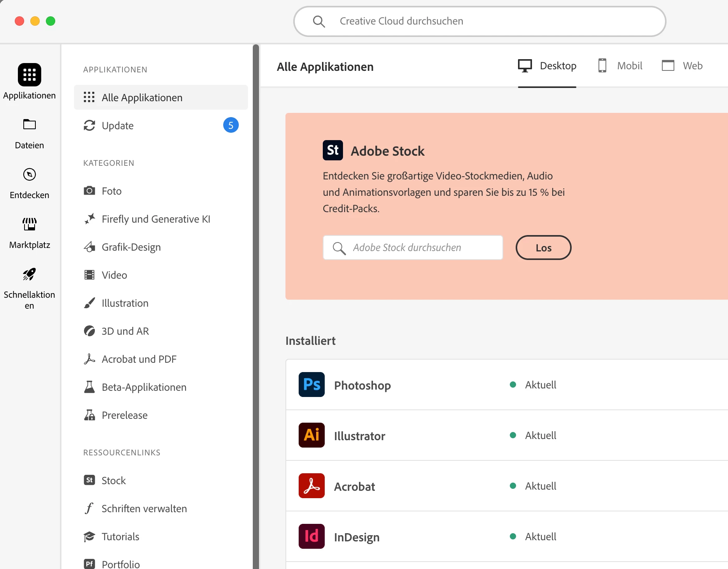Click the Photoshop Ps app icon
Viewport: 728px width, 569px height.
coord(311,385)
